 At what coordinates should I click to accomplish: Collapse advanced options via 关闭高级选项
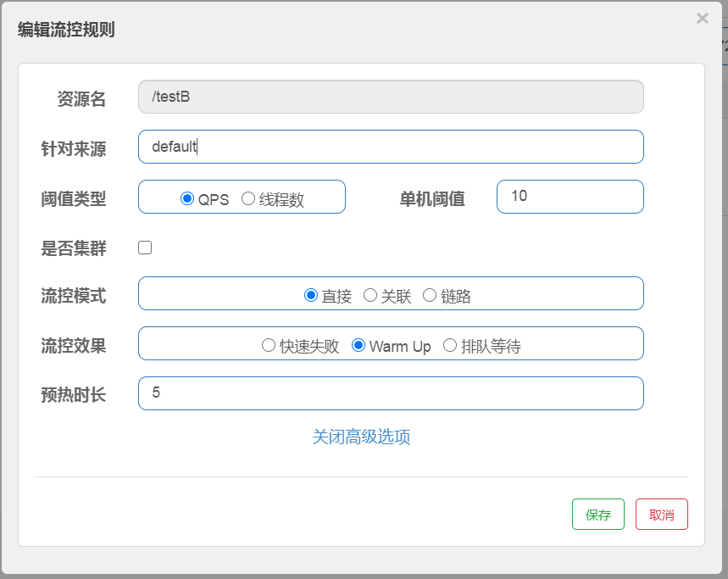pyautogui.click(x=361, y=437)
